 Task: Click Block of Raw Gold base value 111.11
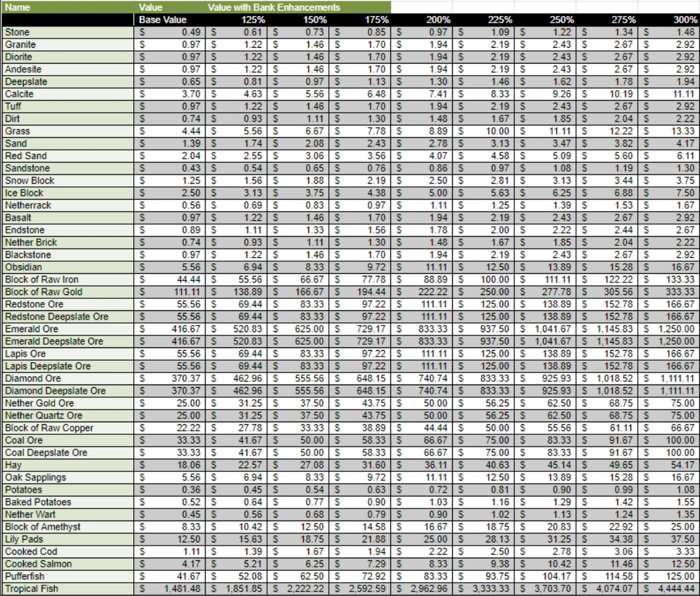coord(170,292)
